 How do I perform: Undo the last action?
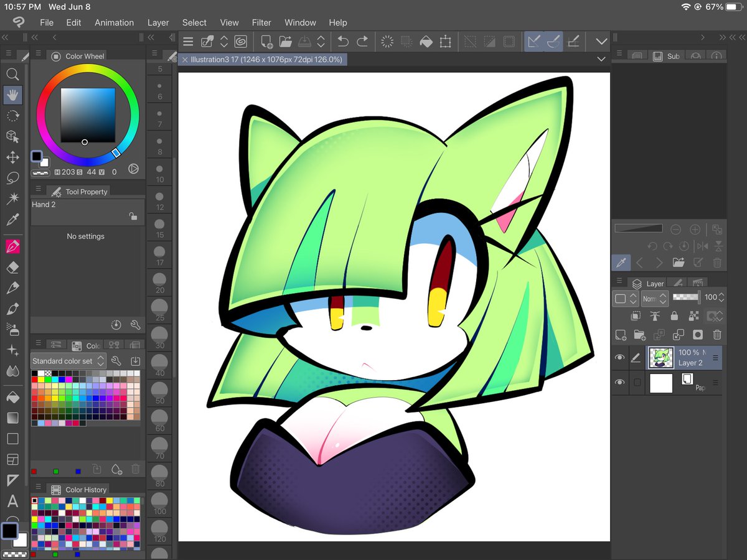coord(342,42)
